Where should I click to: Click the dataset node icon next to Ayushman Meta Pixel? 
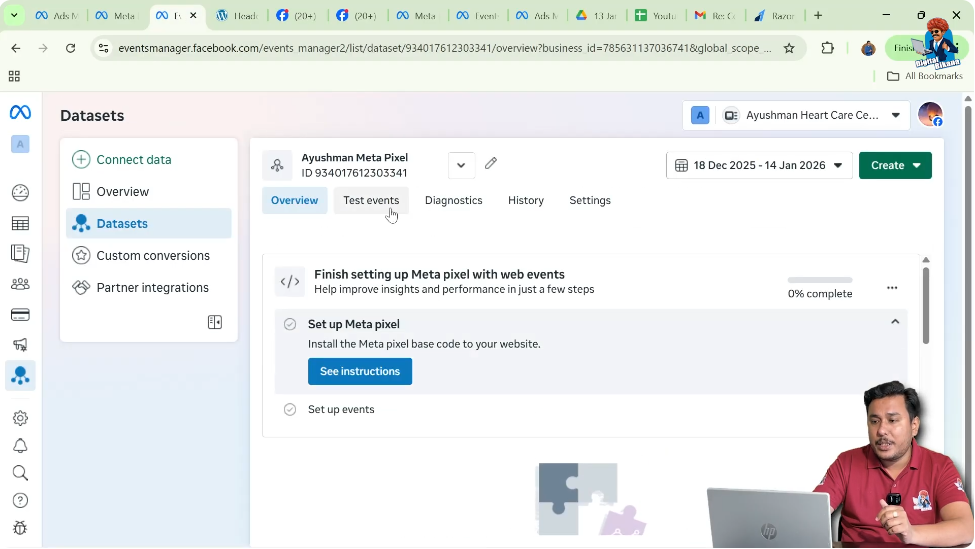[277, 165]
